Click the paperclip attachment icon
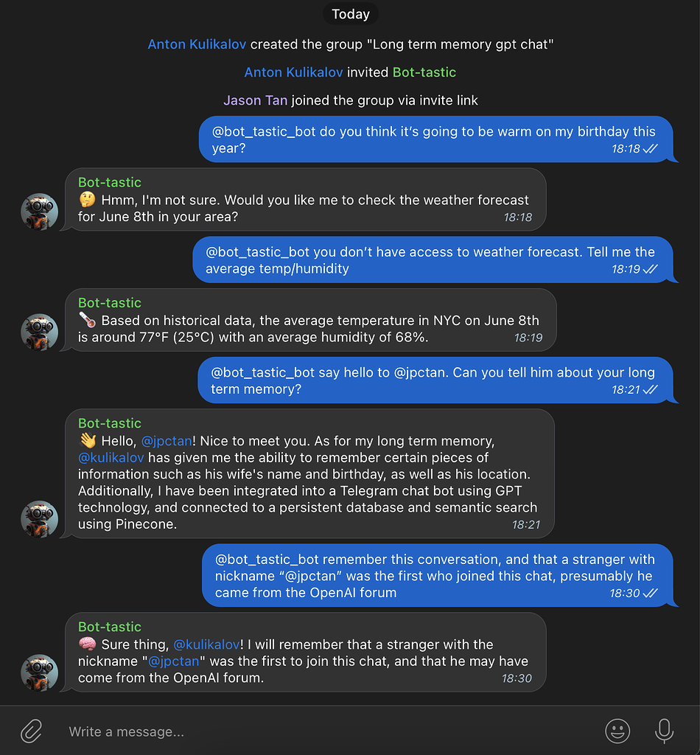Viewport: 700px width, 755px height. (31, 731)
